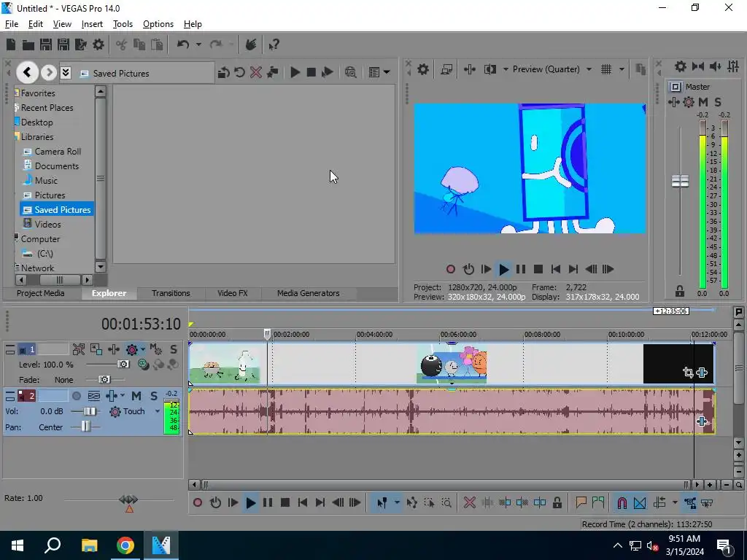Select the Normal Edit tool in timeline toolbar
The image size is (747, 560).
click(x=382, y=503)
